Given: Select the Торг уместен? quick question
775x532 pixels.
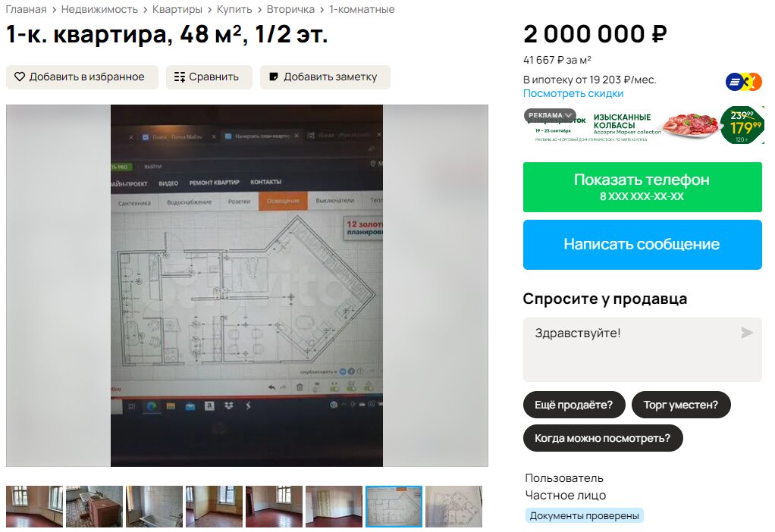Looking at the screenshot, I should [x=681, y=405].
